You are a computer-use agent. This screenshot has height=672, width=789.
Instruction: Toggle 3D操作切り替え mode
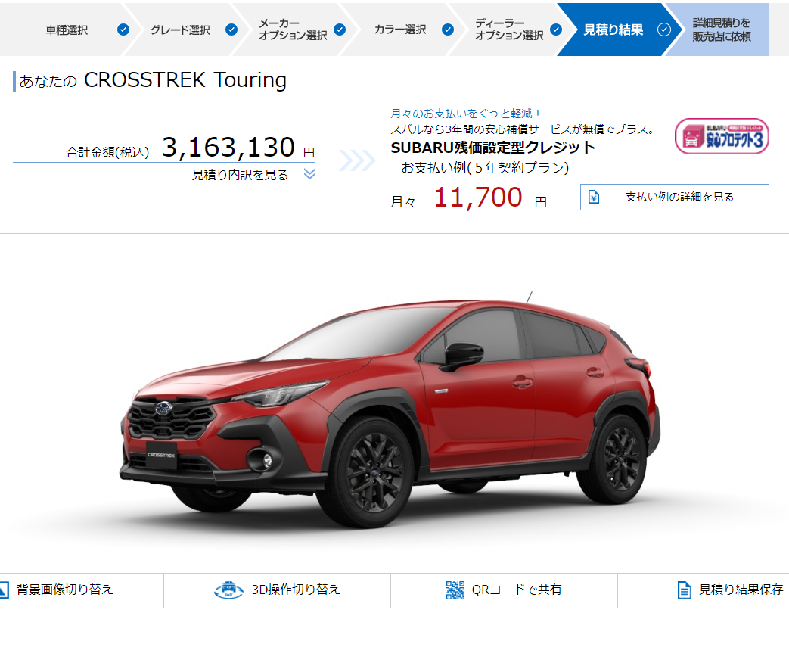(x=278, y=590)
